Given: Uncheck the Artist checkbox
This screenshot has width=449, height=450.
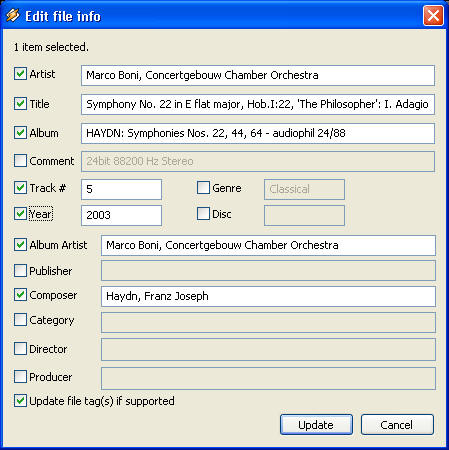Looking at the screenshot, I should (20, 74).
